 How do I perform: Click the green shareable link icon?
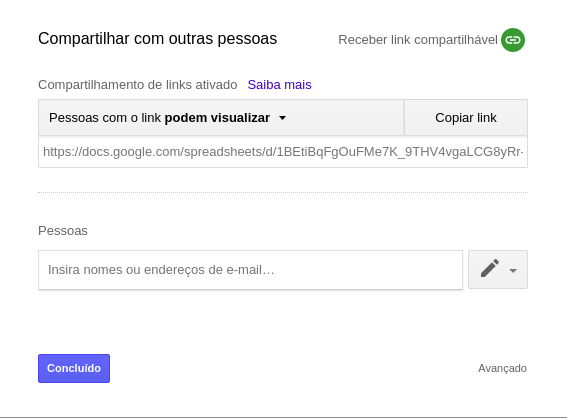pos(513,40)
